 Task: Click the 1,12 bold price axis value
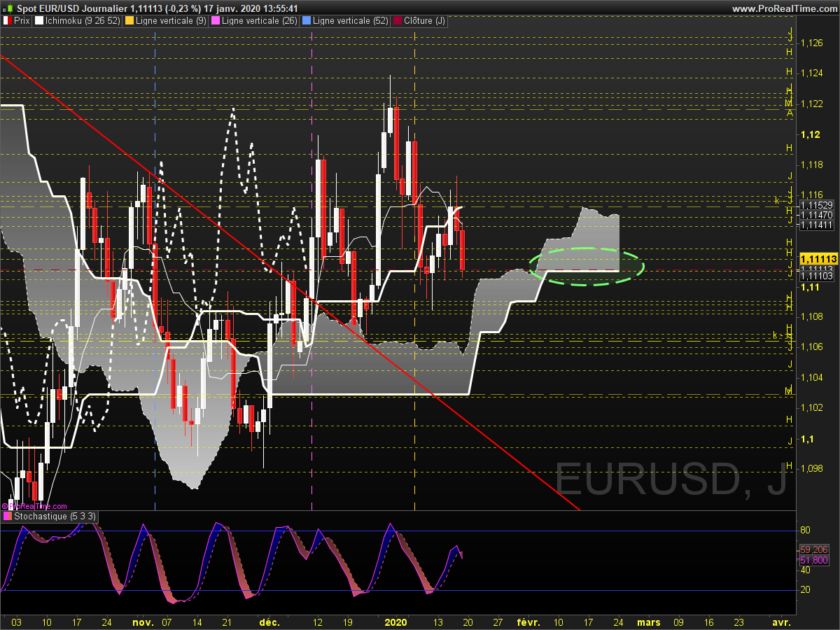811,134
